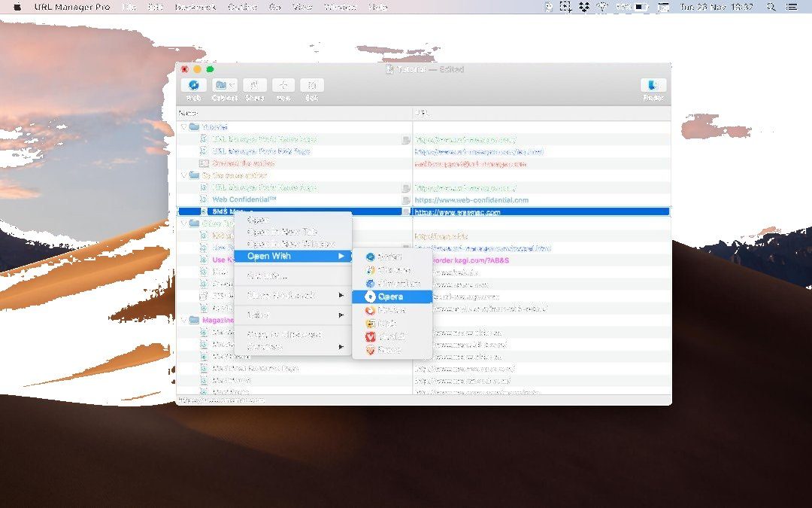Click the menu bar date and time

(x=717, y=7)
